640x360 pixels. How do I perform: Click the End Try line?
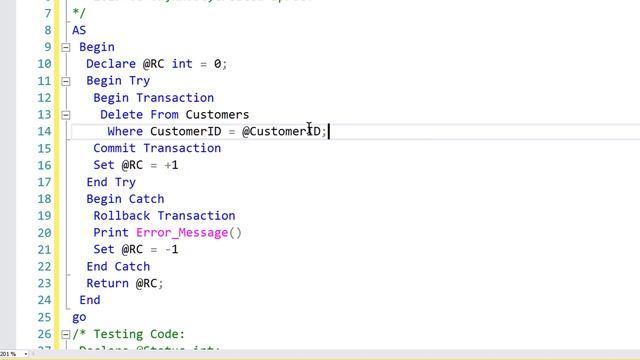[111, 182]
